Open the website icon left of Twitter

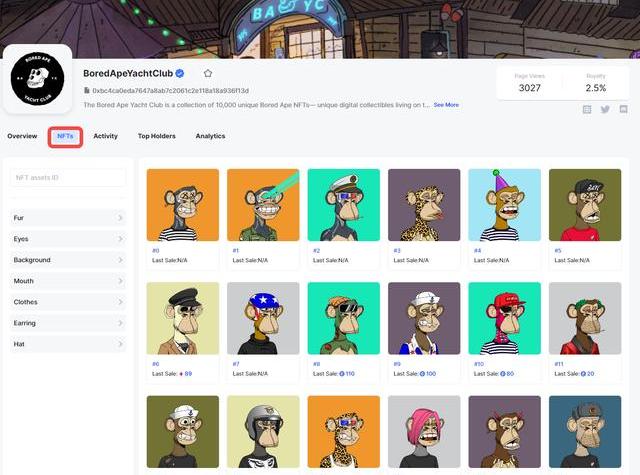coord(587,110)
